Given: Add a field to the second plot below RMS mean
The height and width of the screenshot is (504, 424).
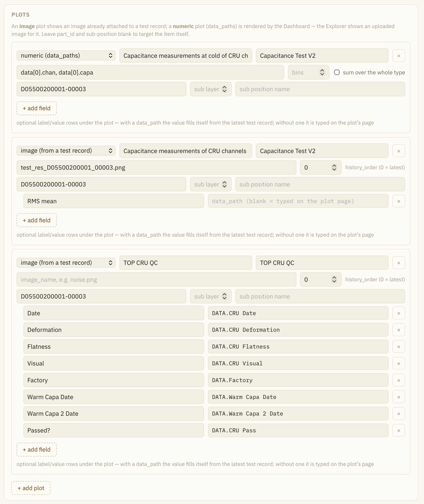Looking at the screenshot, I should (36, 220).
